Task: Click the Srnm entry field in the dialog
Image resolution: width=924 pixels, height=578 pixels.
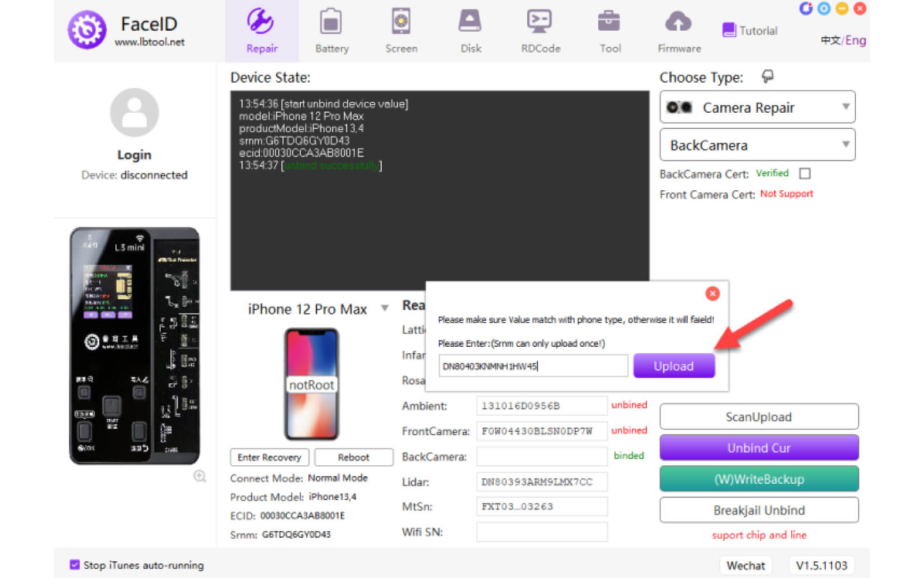Action: (533, 366)
